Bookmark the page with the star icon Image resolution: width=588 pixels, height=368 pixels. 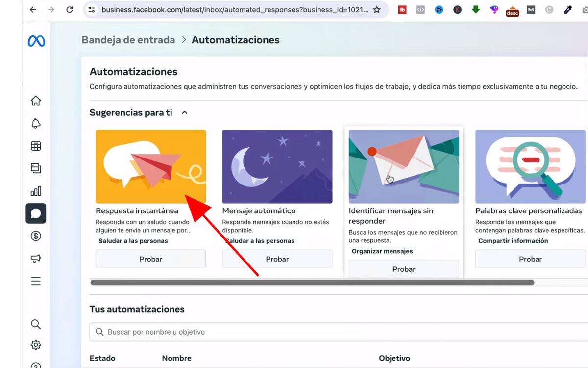[378, 9]
